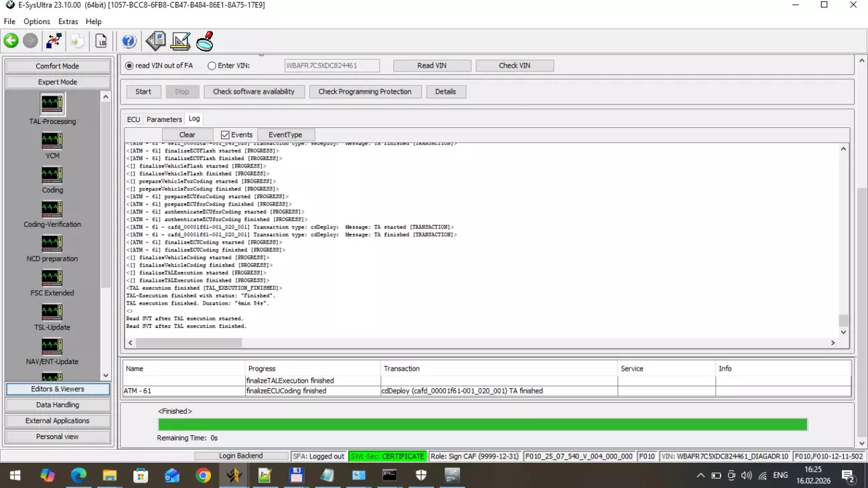Select the 'read VIN out of FA' option
868x488 pixels.
pos(130,66)
